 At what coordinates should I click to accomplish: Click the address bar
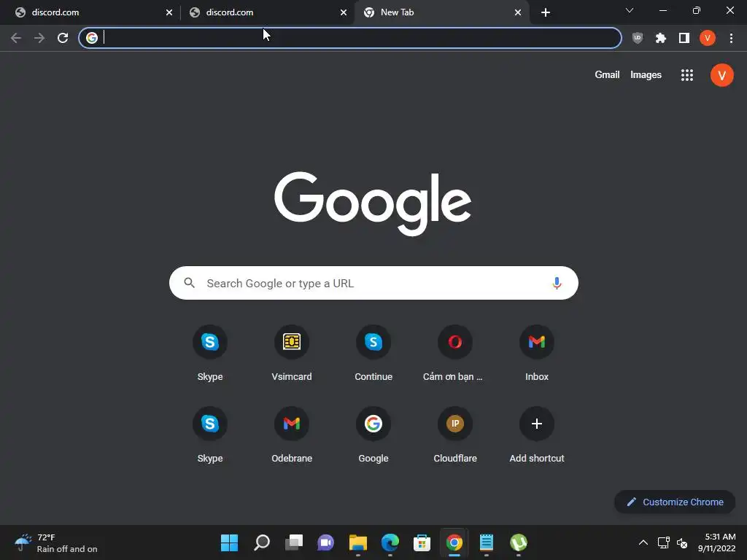click(350, 38)
